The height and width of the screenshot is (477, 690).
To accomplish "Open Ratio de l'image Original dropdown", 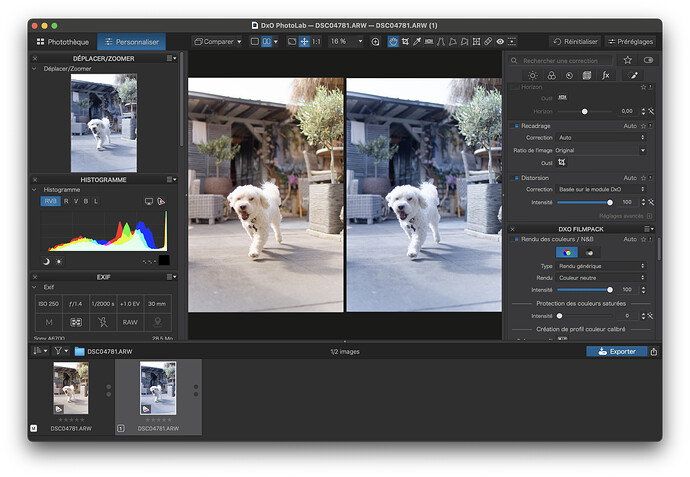I will pyautogui.click(x=601, y=150).
